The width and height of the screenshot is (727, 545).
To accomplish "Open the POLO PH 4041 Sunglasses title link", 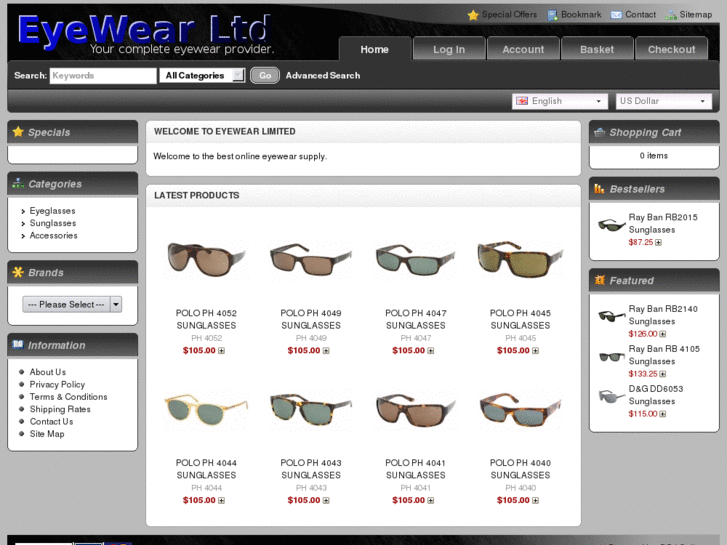I will (415, 469).
